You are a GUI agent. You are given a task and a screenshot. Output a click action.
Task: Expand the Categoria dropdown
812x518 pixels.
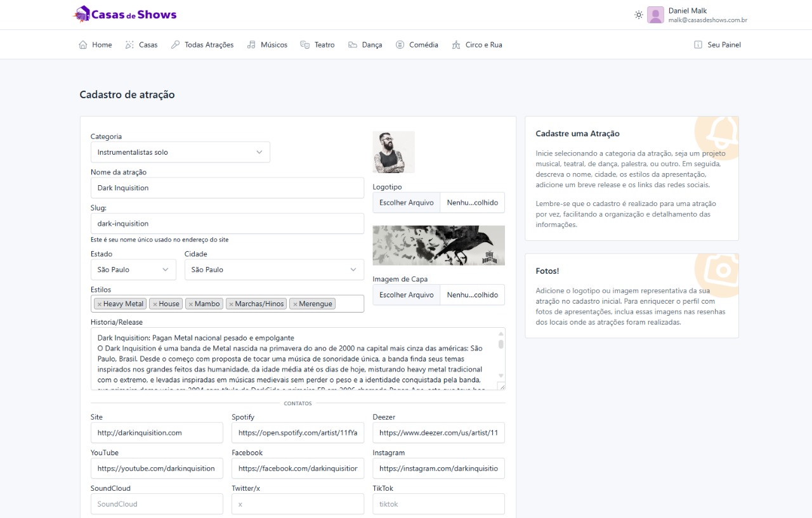(x=180, y=152)
